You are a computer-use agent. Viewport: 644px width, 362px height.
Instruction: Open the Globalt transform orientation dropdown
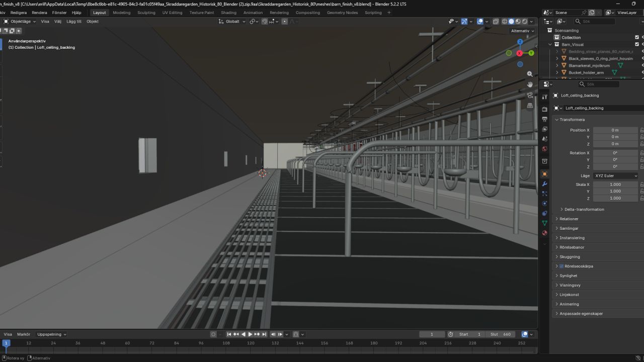click(232, 22)
